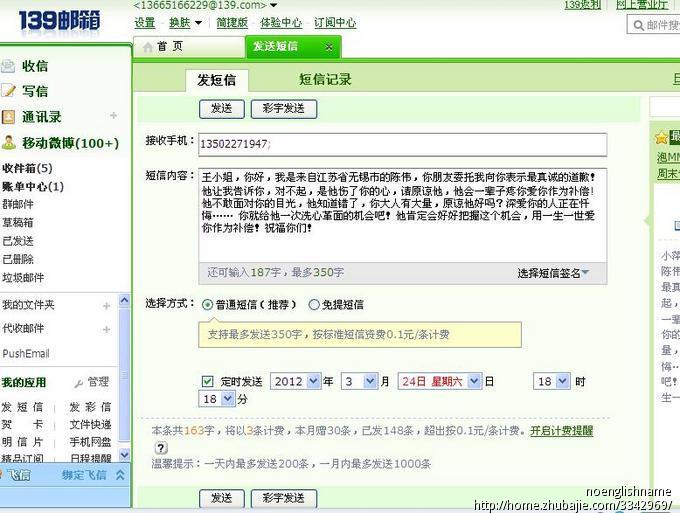Click 绑定飞信 link
This screenshot has height=513, width=680.
coord(84,475)
